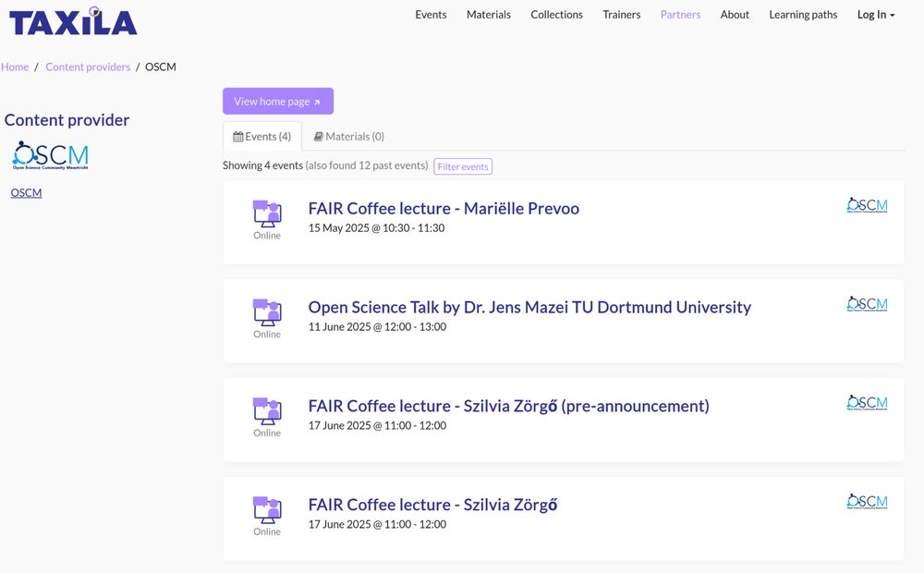Click the book icon on the Materials tab
Image resolution: width=924 pixels, height=573 pixels.
pos(321,135)
